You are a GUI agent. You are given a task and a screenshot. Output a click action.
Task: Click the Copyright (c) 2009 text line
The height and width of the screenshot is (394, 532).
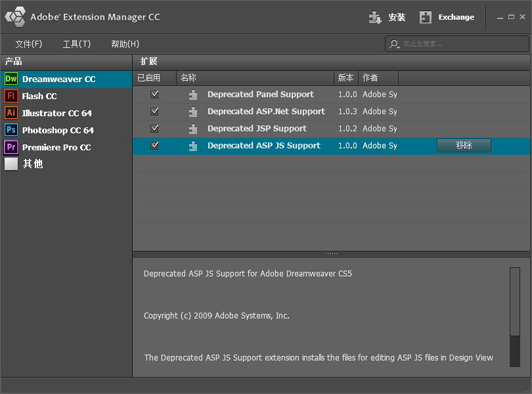217,316
